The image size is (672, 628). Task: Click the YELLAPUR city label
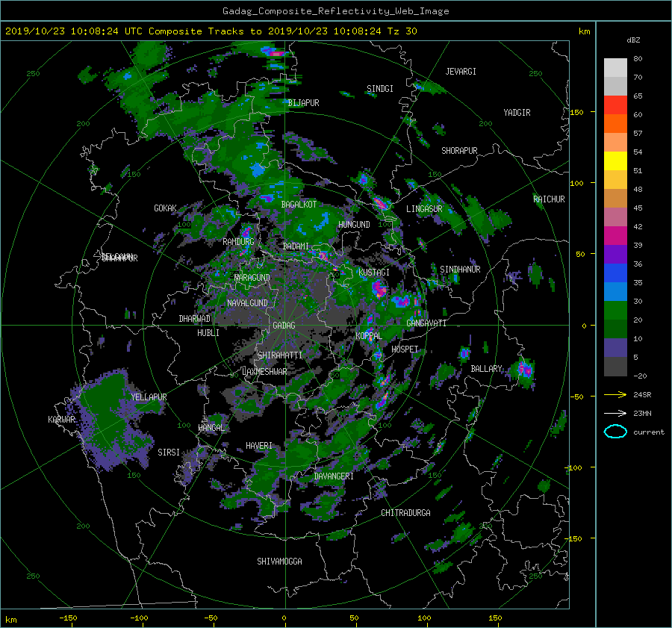coord(149,397)
